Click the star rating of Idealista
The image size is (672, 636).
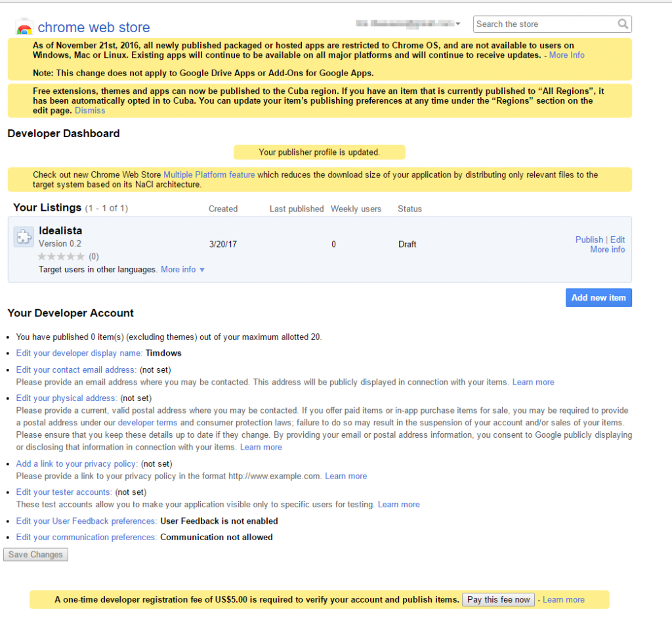pyautogui.click(x=61, y=257)
